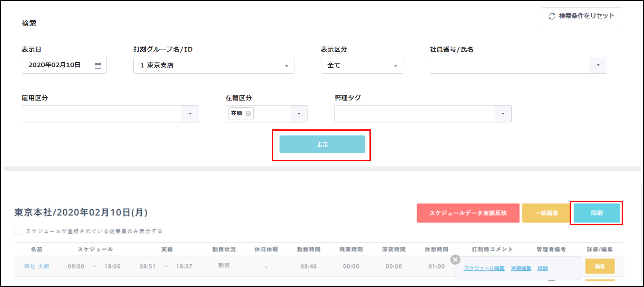Expand the 雇用区分 dropdown
This screenshot has width=644, height=287.
point(190,114)
